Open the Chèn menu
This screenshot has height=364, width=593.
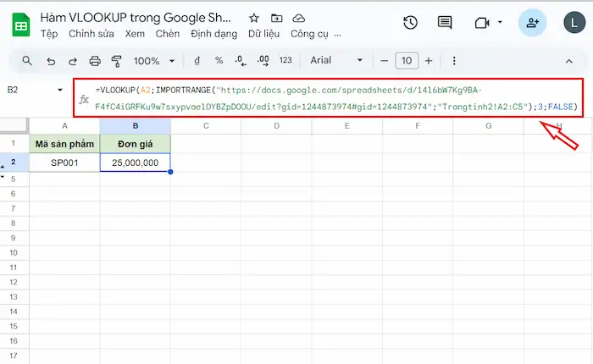click(168, 34)
